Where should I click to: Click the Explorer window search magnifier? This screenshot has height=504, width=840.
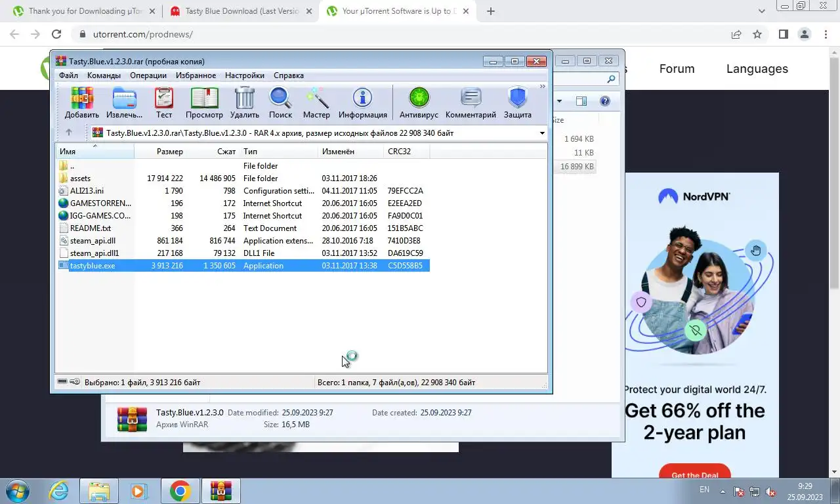click(611, 79)
